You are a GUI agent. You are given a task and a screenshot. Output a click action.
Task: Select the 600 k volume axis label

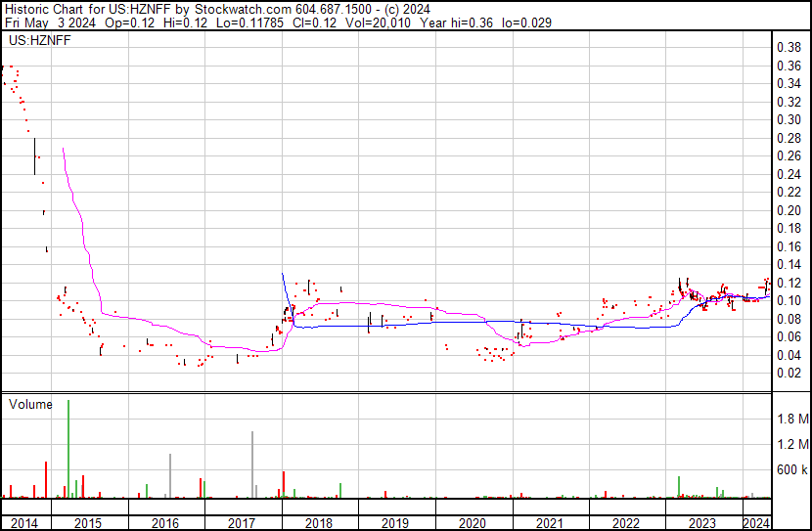[791, 470]
